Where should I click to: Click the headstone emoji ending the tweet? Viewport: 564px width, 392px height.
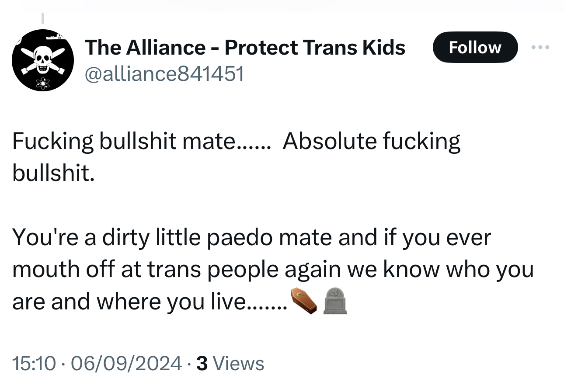pos(335,301)
